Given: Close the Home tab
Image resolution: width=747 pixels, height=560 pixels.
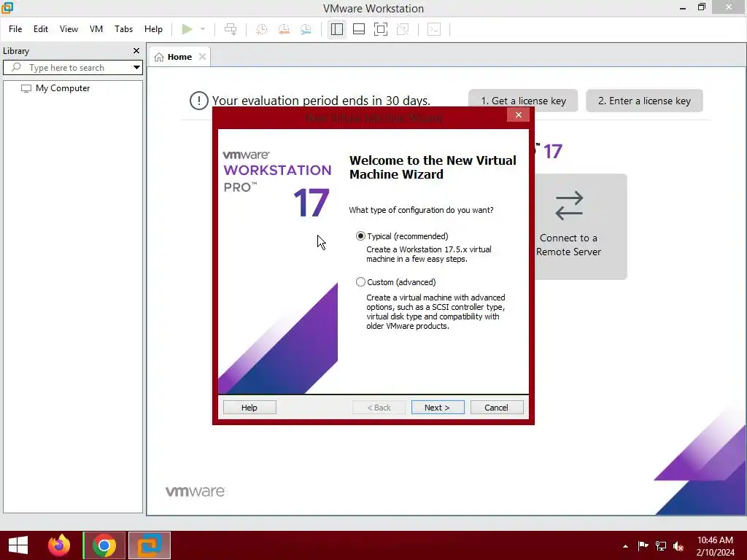Looking at the screenshot, I should [x=203, y=57].
